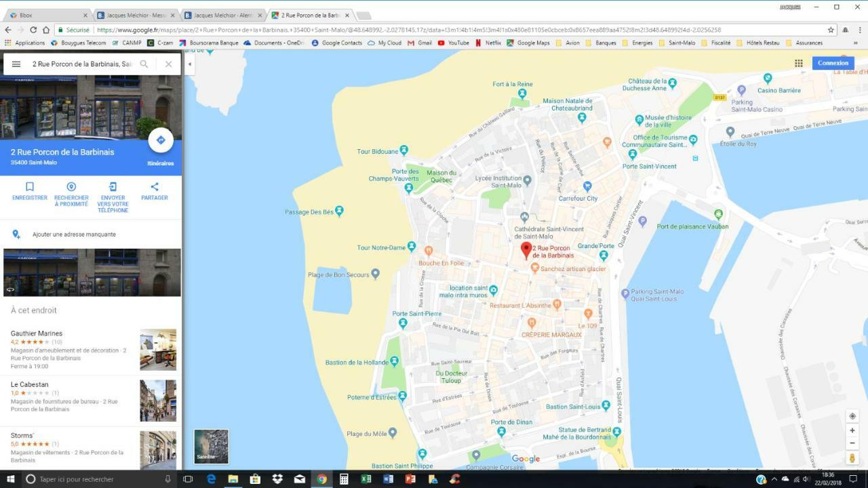
Task: Open the Bouygues Telecom bookmark
Action: tap(79, 43)
